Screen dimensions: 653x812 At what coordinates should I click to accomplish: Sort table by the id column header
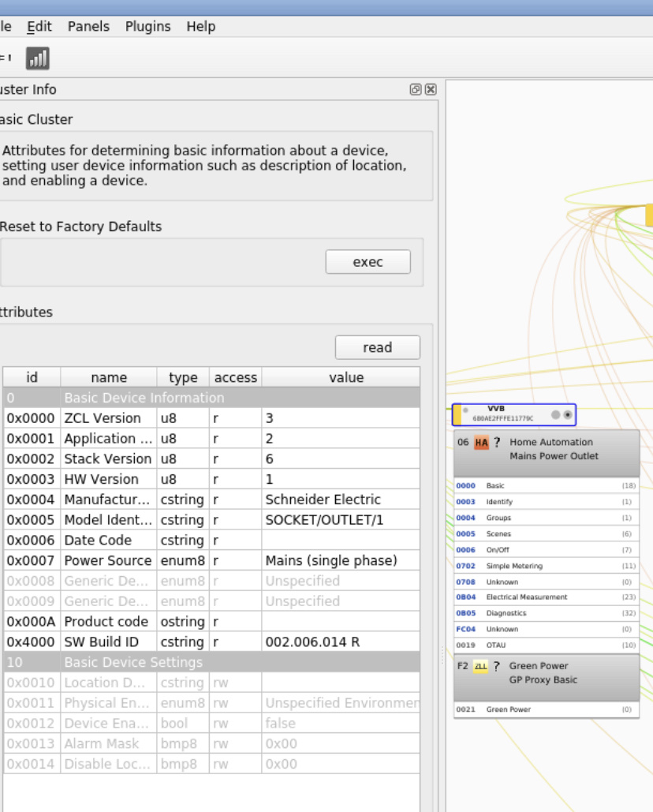coord(32,377)
